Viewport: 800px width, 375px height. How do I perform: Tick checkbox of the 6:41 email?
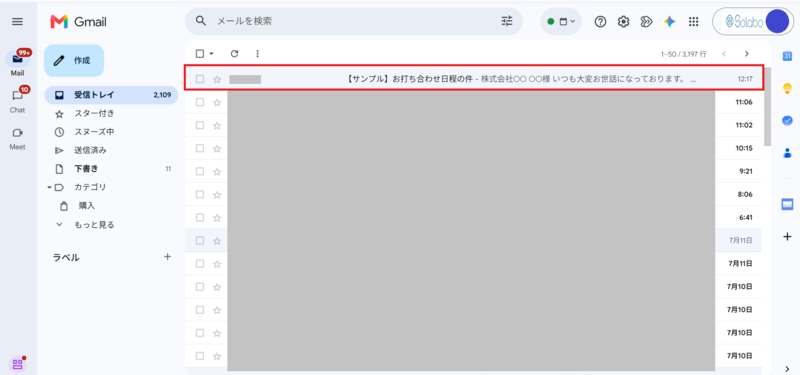(x=200, y=217)
